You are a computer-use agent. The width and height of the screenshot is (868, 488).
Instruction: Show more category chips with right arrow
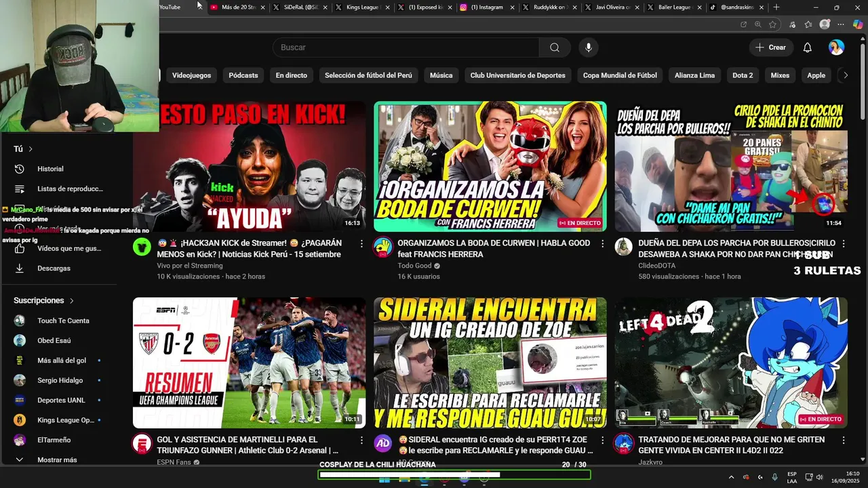(845, 75)
